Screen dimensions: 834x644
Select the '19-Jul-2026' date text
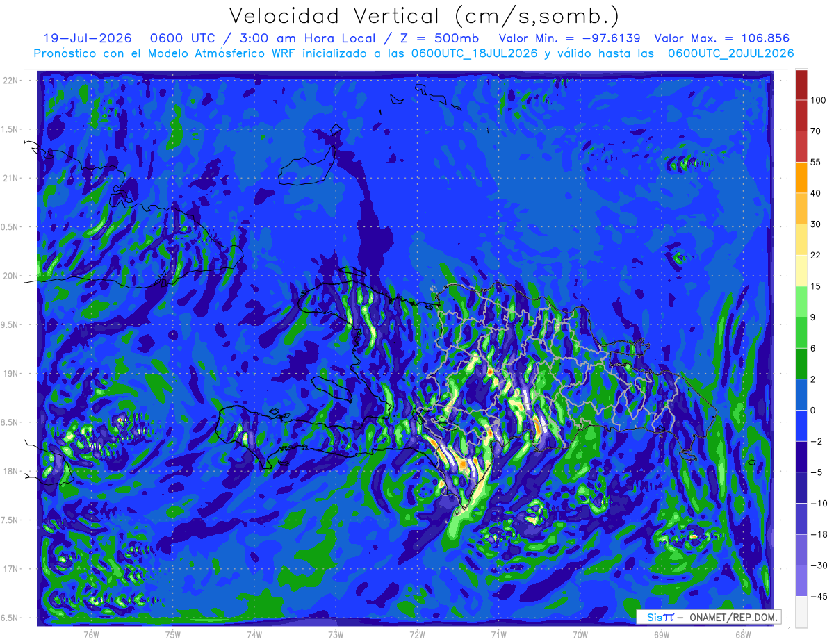88,39
